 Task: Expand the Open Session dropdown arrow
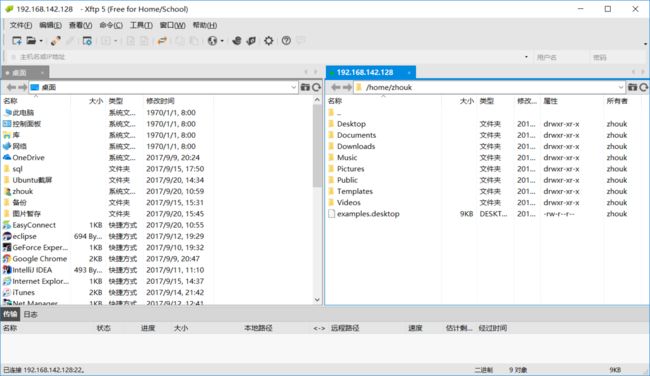pos(41,41)
